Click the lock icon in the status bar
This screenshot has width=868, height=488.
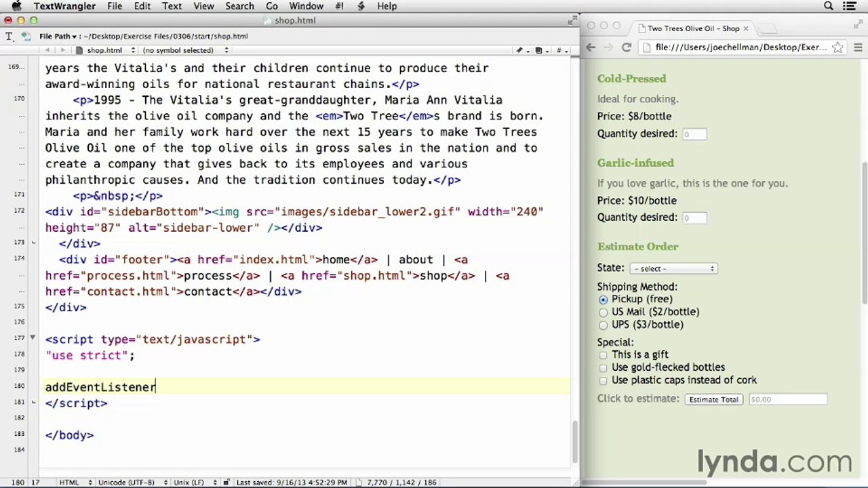[226, 482]
